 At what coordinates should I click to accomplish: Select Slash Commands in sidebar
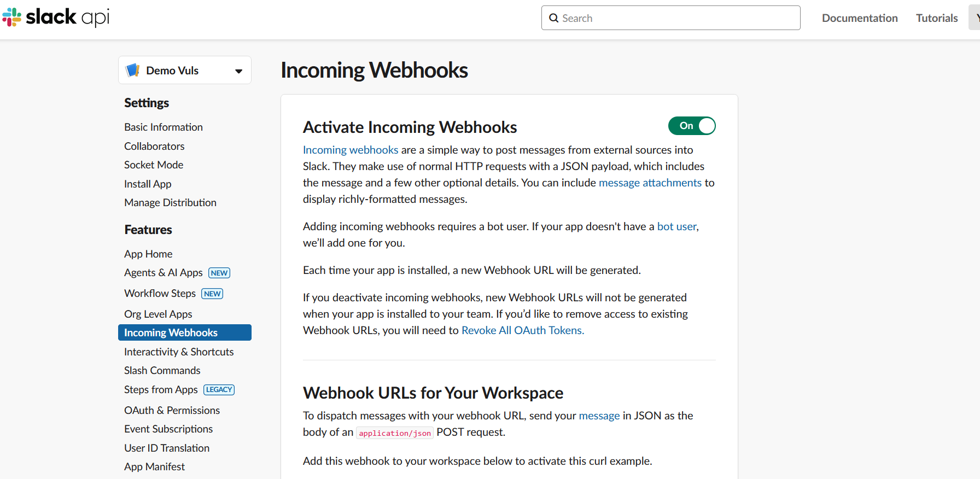tap(162, 370)
